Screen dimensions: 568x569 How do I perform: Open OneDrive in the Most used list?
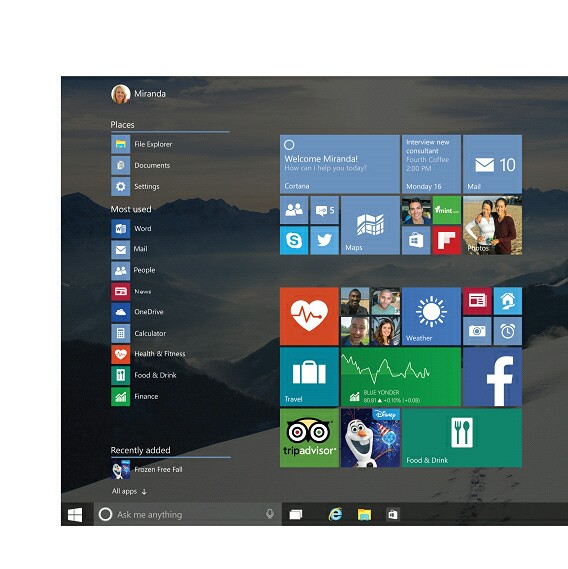pyautogui.click(x=137, y=312)
